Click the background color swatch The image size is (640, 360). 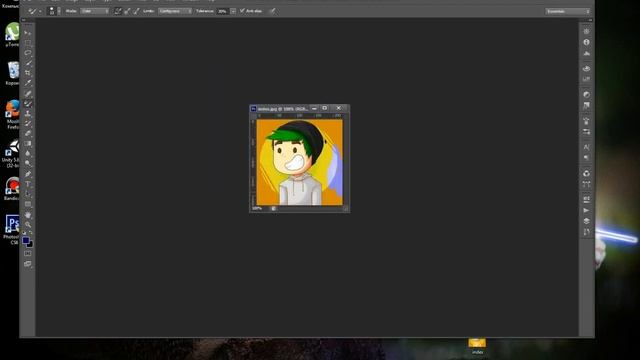coord(31,244)
